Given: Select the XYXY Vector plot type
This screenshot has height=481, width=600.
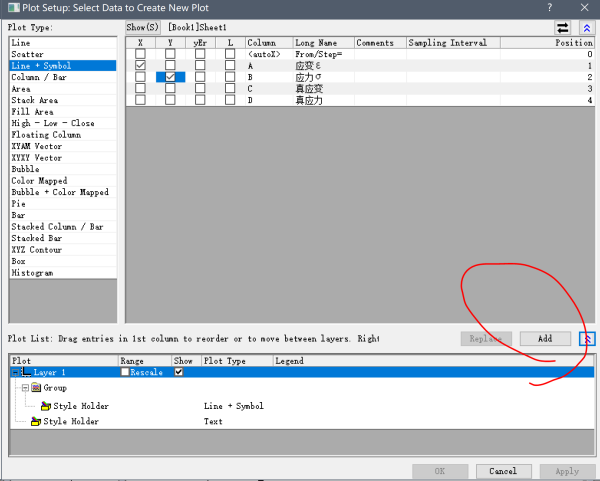Looking at the screenshot, I should tap(63, 158).
